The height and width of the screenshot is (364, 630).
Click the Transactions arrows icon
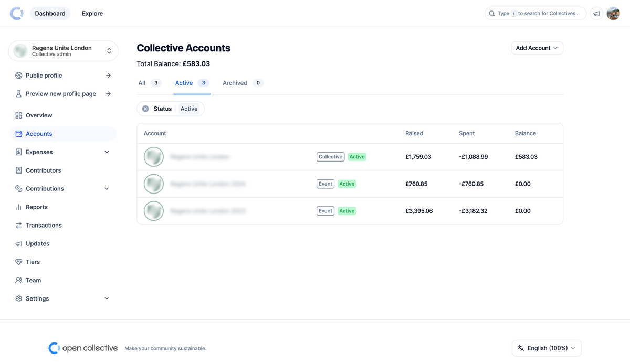(19, 226)
